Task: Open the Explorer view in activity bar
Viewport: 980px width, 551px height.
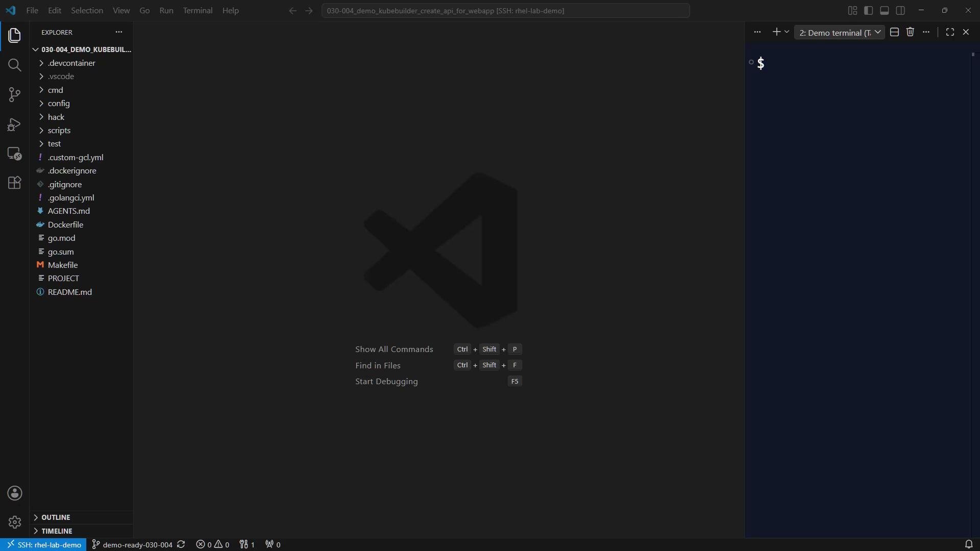Action: tap(14, 35)
